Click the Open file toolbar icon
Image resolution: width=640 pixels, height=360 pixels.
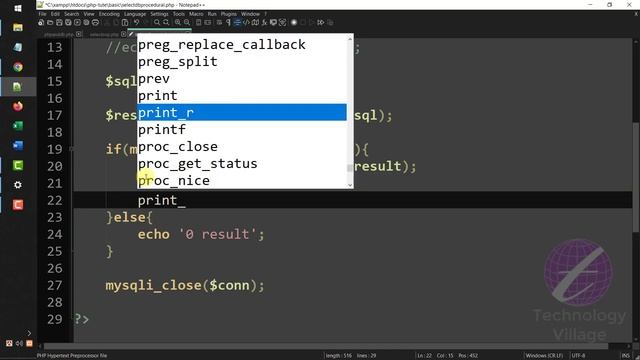50,22
